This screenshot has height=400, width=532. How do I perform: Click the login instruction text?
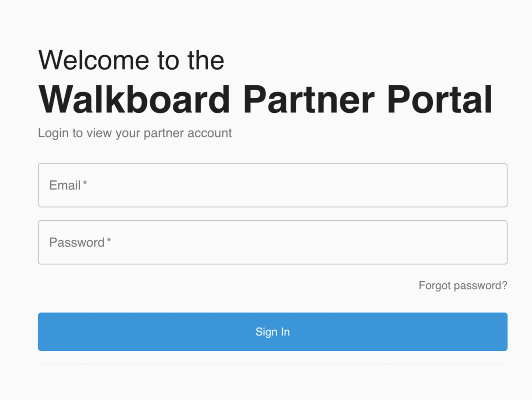pos(135,133)
